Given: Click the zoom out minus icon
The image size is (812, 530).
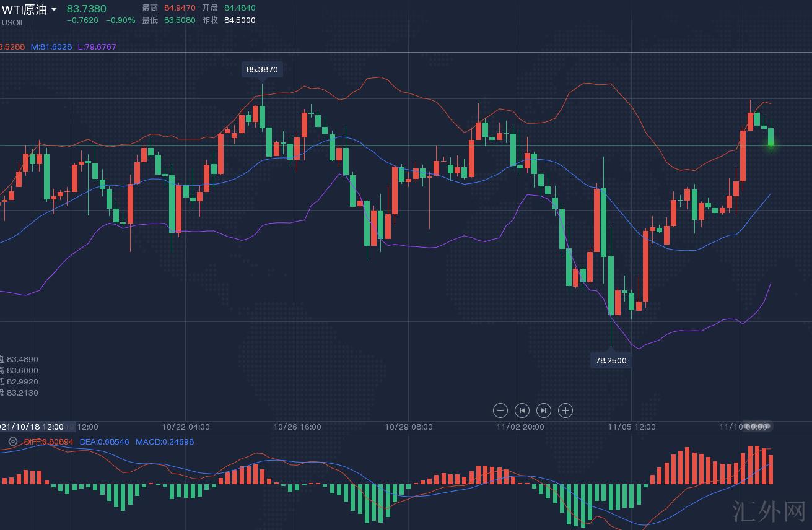Looking at the screenshot, I should (x=500, y=410).
